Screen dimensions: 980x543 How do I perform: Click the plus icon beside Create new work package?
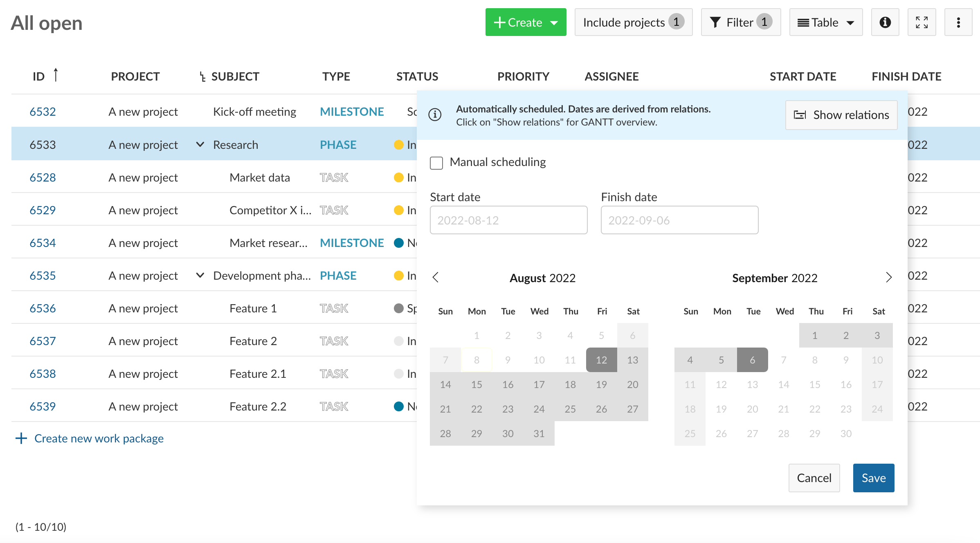[21, 438]
